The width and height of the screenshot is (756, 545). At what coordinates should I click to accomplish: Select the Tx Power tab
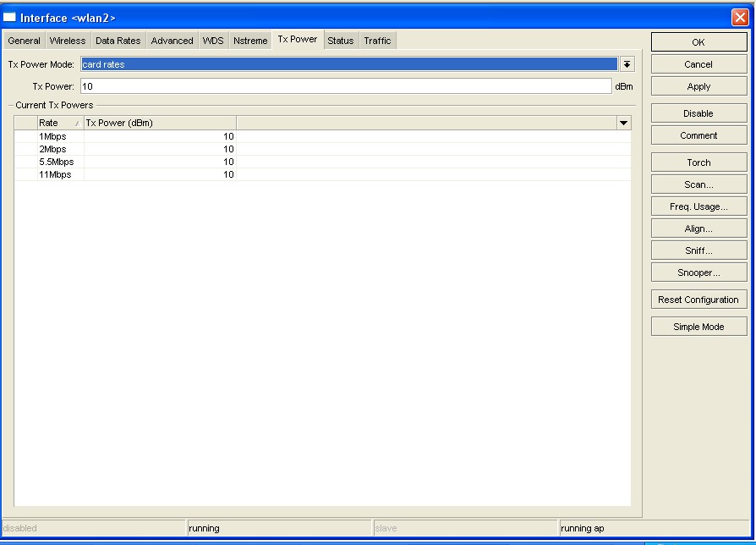[x=298, y=39]
